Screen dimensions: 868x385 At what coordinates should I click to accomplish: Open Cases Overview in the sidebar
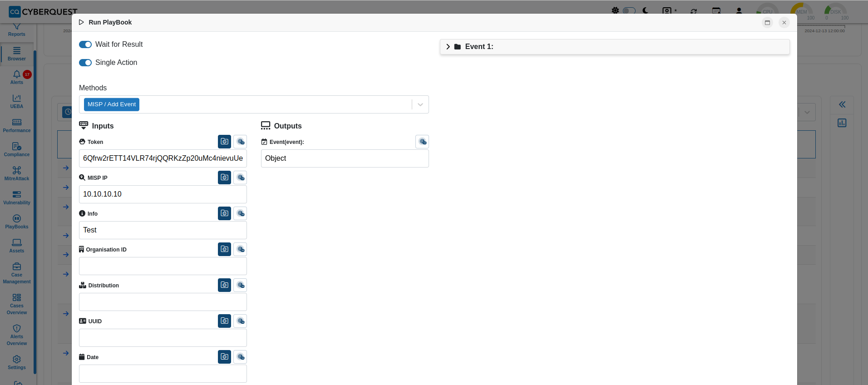tap(17, 304)
